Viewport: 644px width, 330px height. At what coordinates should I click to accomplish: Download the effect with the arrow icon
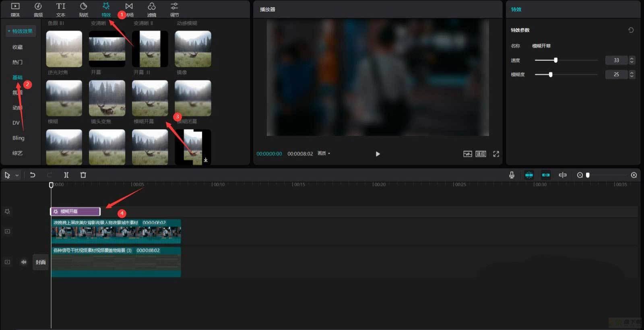pos(206,160)
